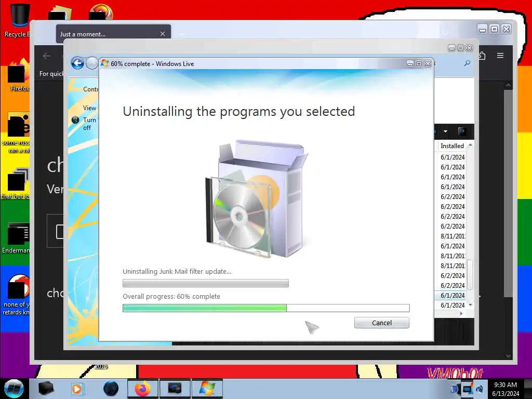
Task: Switch to Firefox on the taskbar
Action: (142, 389)
